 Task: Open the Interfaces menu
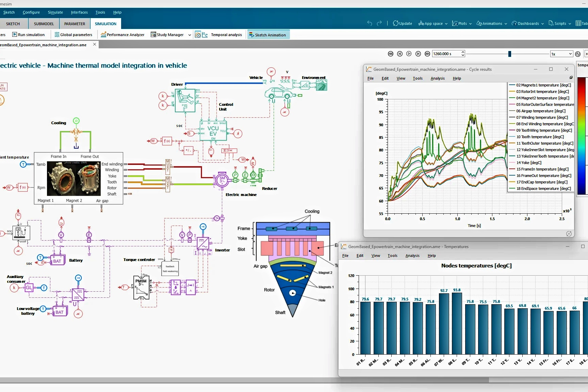point(79,12)
